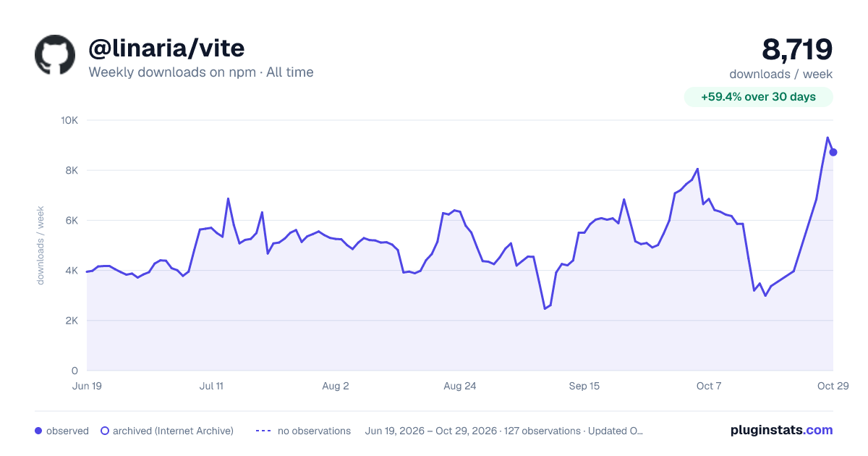Click the 'no observations' legend label
The width and height of the screenshot is (868, 456).
click(314, 431)
